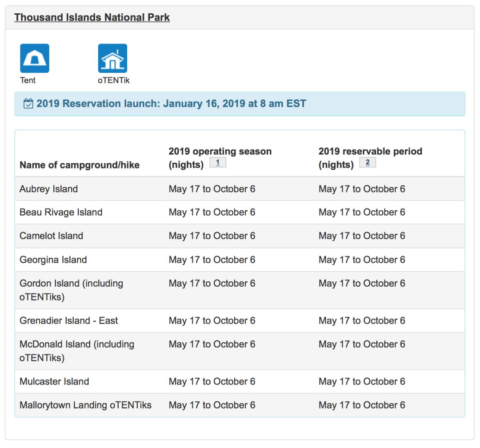This screenshot has width=480, height=448.
Task: Select the 'Georgina Island' row name
Action: coord(53,260)
